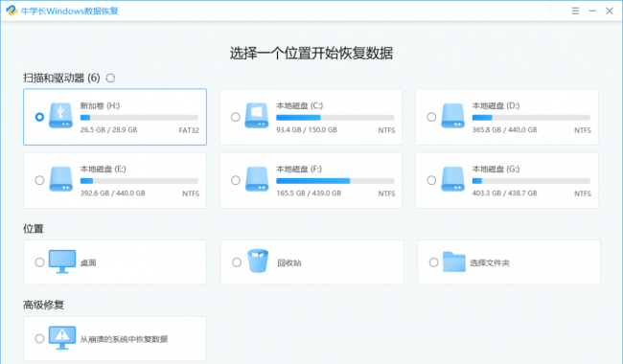Click the usage bar of drive H:

coord(139,118)
